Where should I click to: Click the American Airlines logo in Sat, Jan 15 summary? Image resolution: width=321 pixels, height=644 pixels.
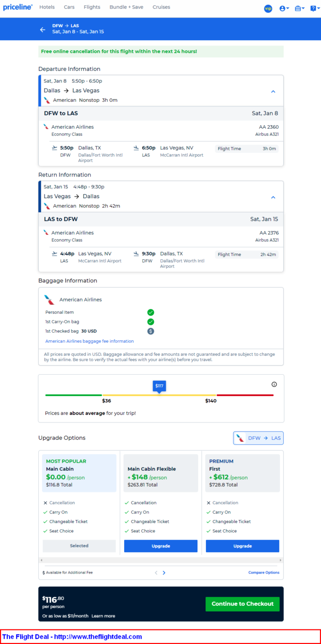[47, 206]
